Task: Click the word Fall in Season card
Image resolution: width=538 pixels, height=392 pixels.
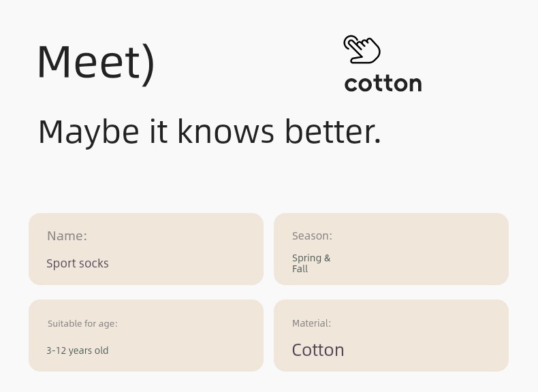Action: [300, 269]
